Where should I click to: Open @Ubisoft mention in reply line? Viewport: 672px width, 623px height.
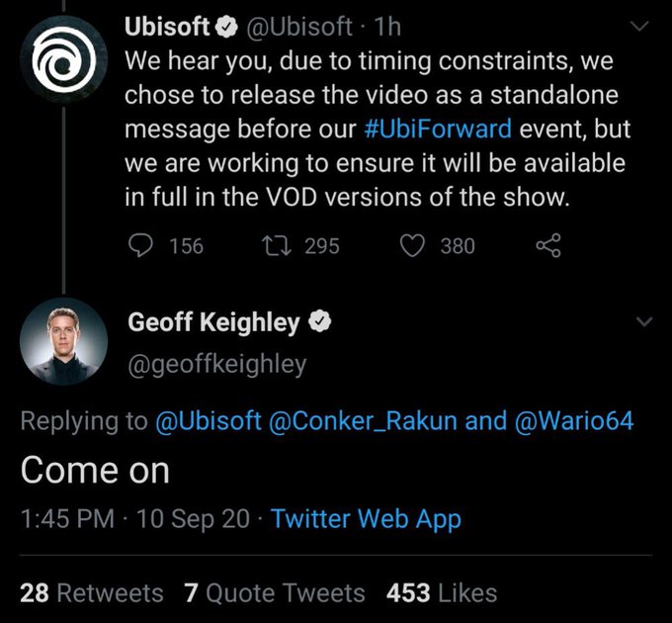(x=208, y=420)
